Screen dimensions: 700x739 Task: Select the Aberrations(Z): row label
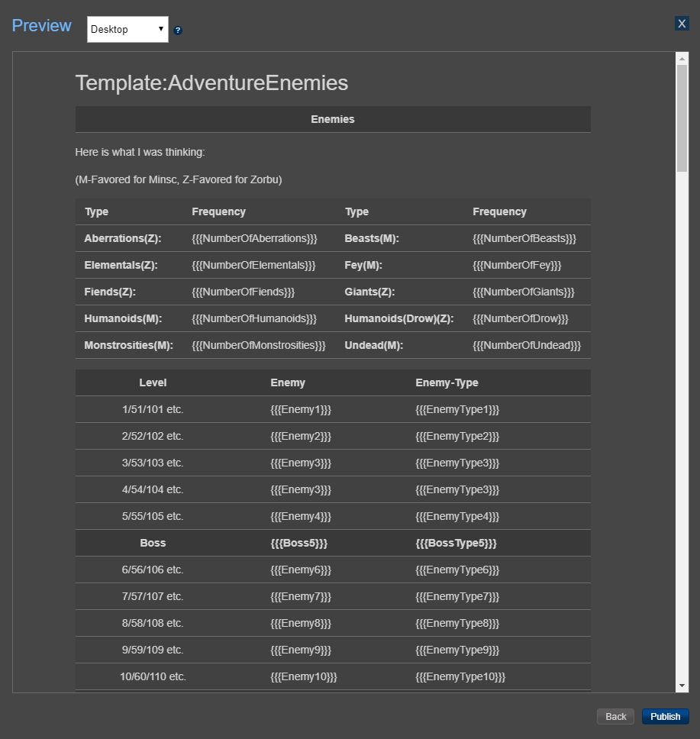pos(122,238)
